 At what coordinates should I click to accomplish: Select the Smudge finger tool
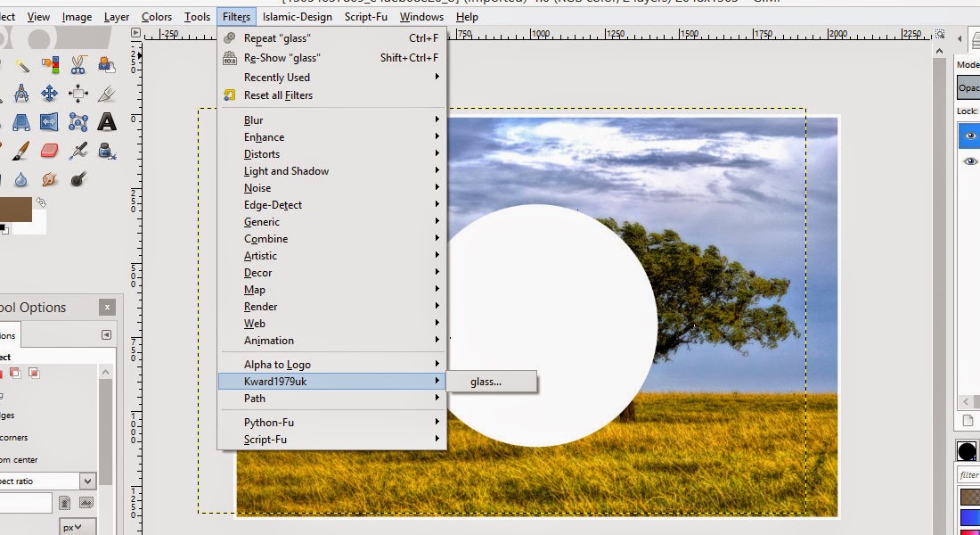click(x=49, y=179)
